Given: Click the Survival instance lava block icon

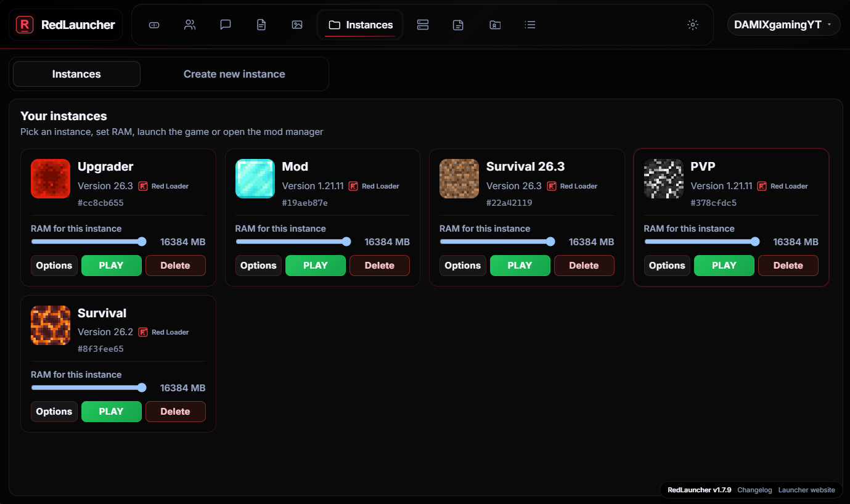Looking at the screenshot, I should (51, 325).
